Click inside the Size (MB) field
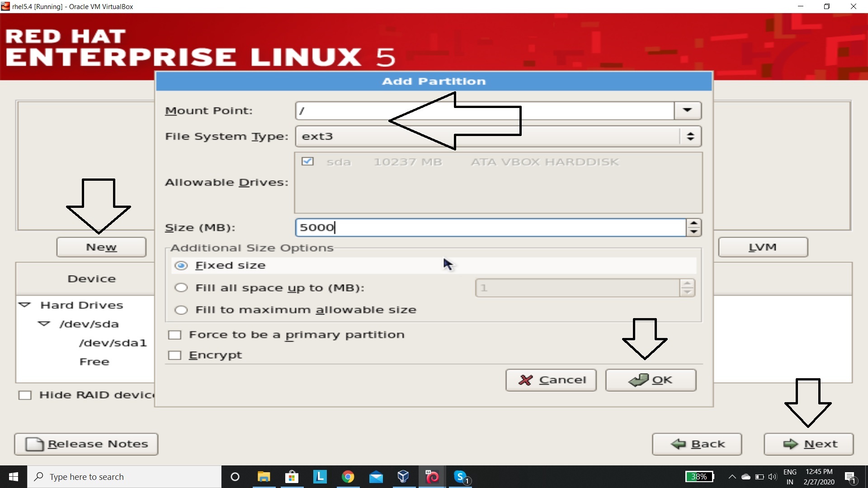 (491, 228)
